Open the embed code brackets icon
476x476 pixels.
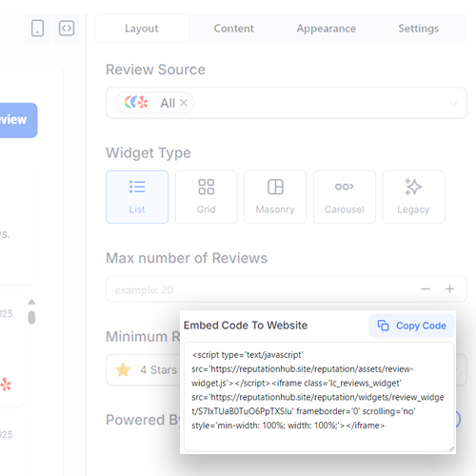coord(67,29)
